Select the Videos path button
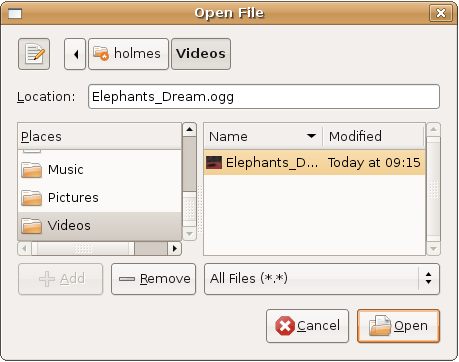Screen dimensions: 459x362 201,54
